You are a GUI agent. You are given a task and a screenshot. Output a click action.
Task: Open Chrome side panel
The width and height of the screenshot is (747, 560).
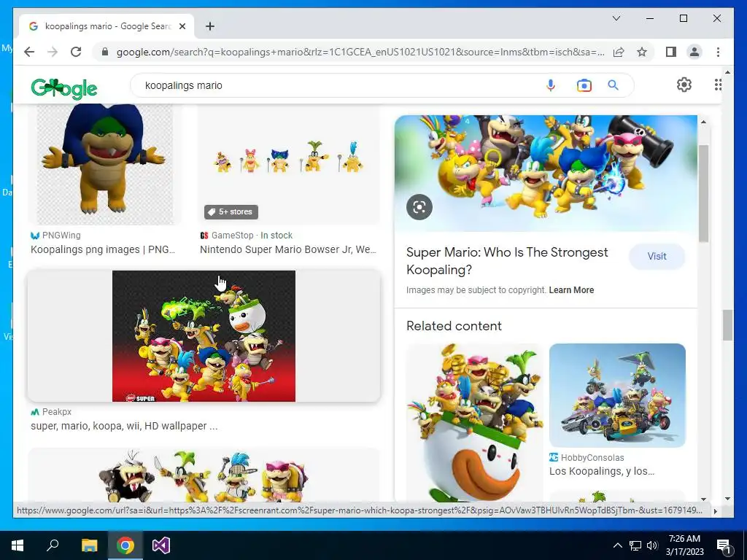click(x=671, y=52)
